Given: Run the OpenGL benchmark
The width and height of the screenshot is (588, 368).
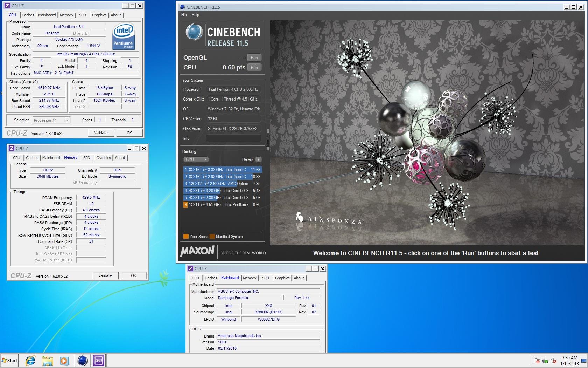Looking at the screenshot, I should coord(254,58).
